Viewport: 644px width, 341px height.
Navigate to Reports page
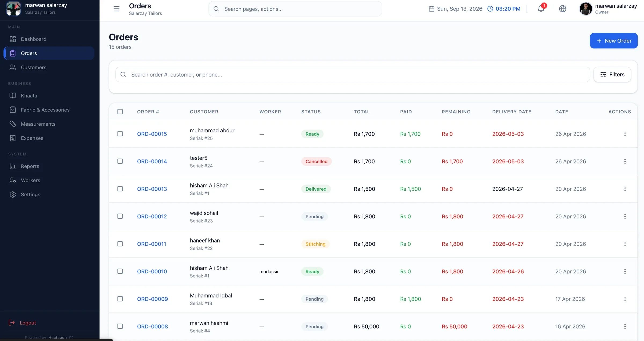[x=49, y=166]
